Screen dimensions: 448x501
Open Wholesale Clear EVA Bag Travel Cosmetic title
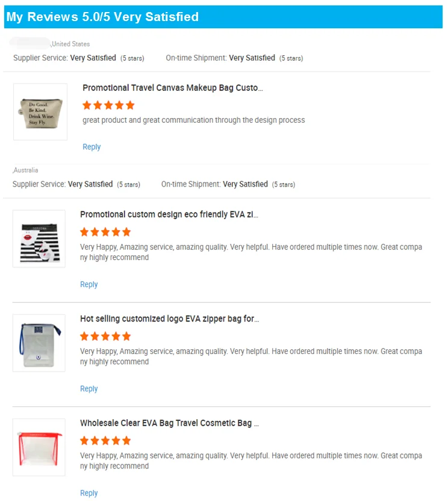point(169,423)
